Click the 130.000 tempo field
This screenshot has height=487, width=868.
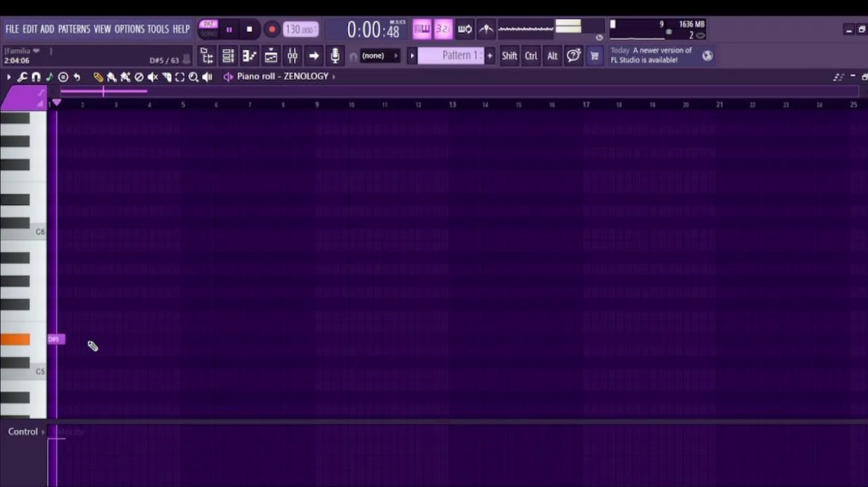[x=301, y=30]
